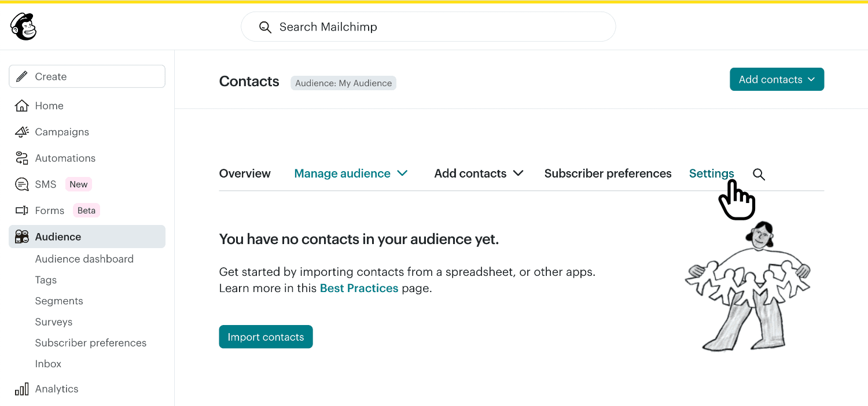
Task: Open Inbox under Audience
Action: [48, 364]
